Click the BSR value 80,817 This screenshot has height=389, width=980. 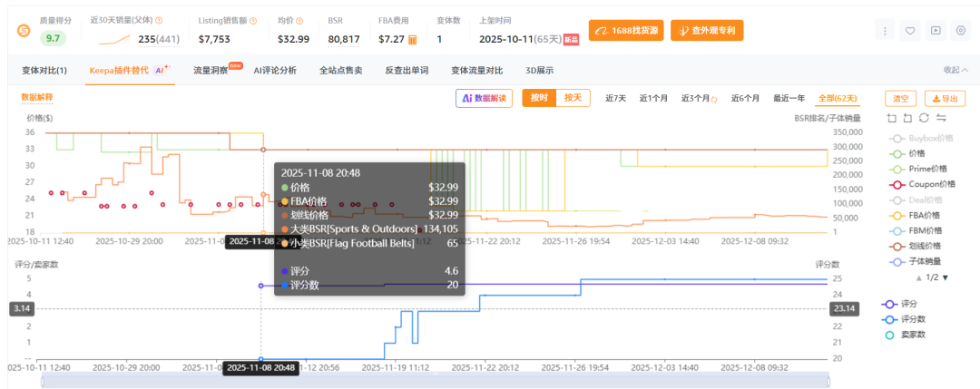click(344, 39)
